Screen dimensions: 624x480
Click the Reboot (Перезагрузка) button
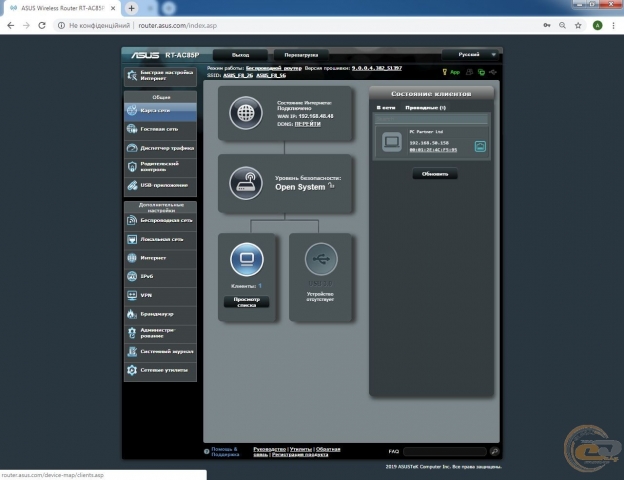pos(302,54)
